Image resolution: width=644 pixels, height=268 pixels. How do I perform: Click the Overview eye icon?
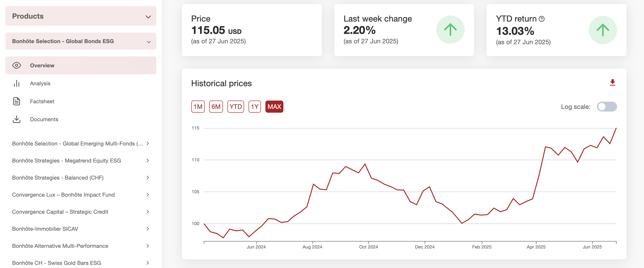coord(16,66)
